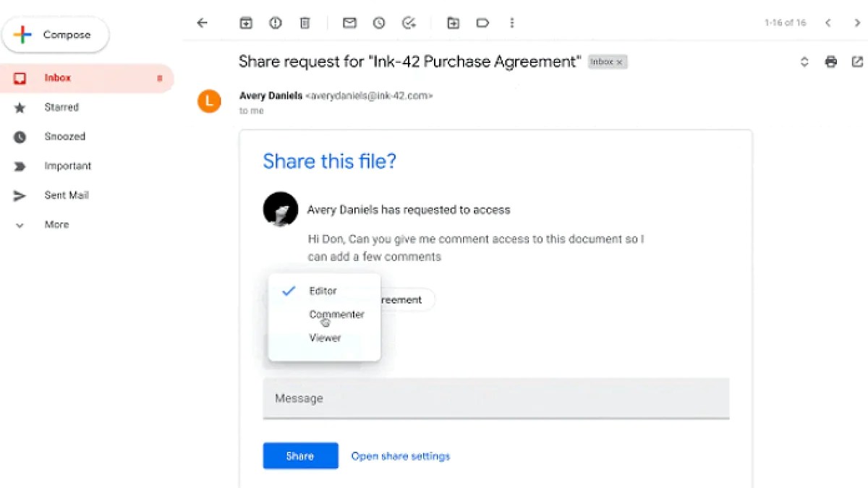Open the Important folder in the sidebar
This screenshot has width=868, height=488.
67,166
